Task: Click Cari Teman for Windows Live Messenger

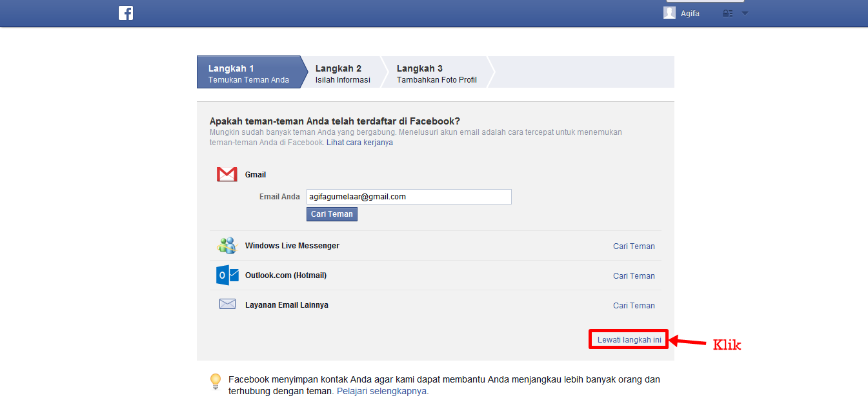Action: coord(634,246)
